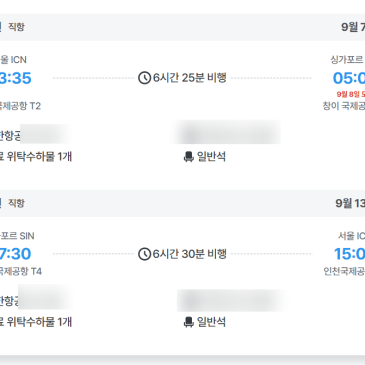Click the first 직항 header label

[x=16, y=27]
